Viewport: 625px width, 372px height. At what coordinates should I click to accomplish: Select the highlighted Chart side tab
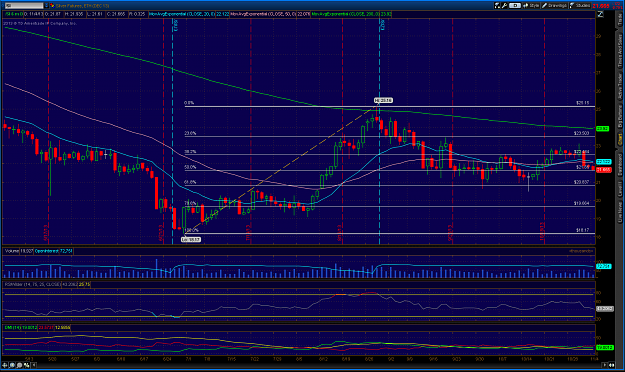[x=620, y=139]
